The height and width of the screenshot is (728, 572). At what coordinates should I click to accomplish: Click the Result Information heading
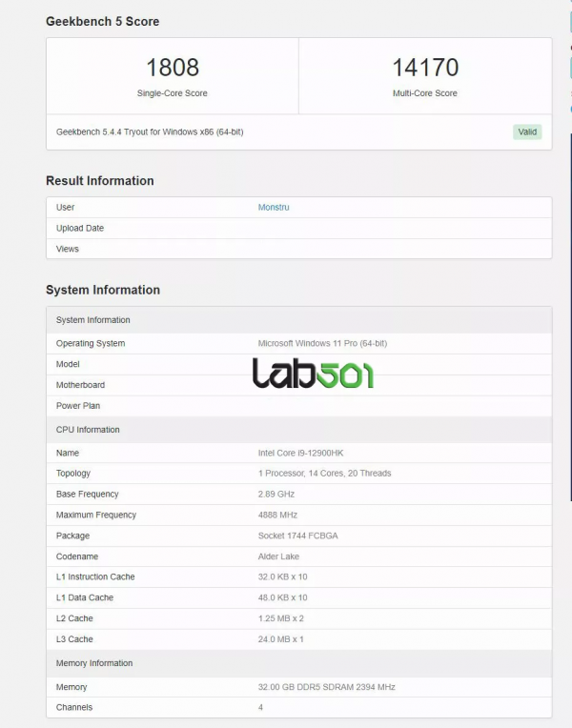tap(100, 181)
